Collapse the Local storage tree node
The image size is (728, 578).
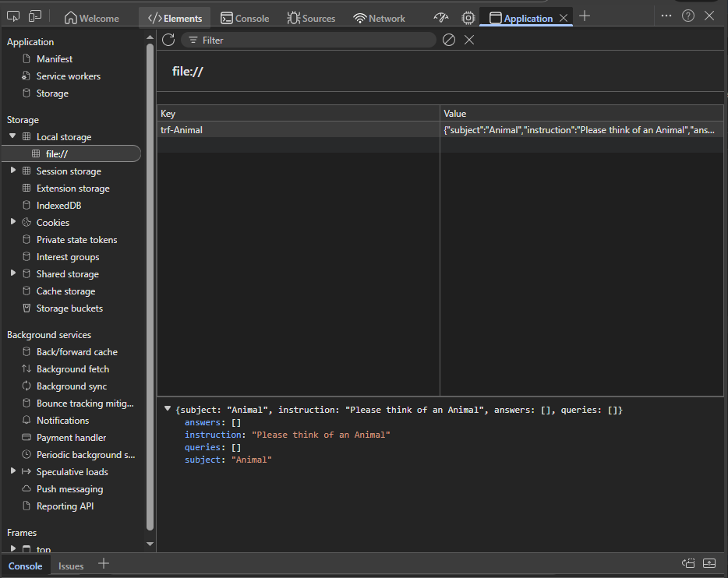click(x=12, y=136)
